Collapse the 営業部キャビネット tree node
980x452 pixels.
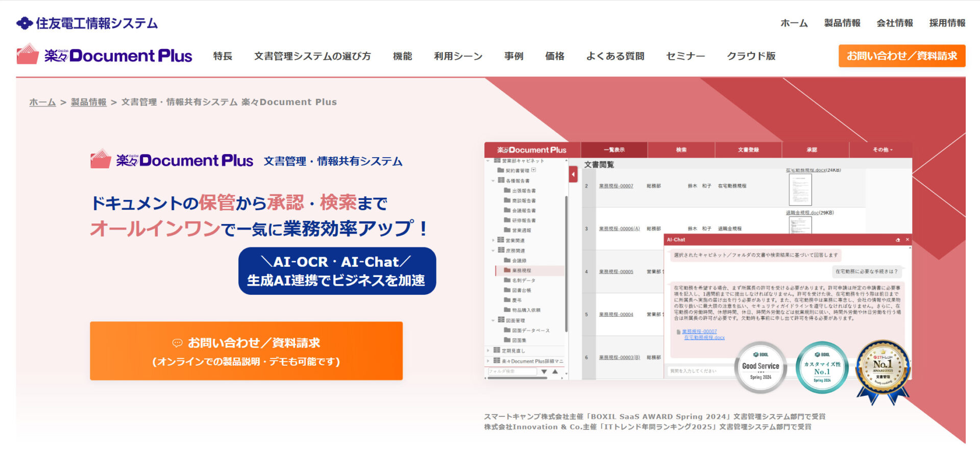[488, 161]
